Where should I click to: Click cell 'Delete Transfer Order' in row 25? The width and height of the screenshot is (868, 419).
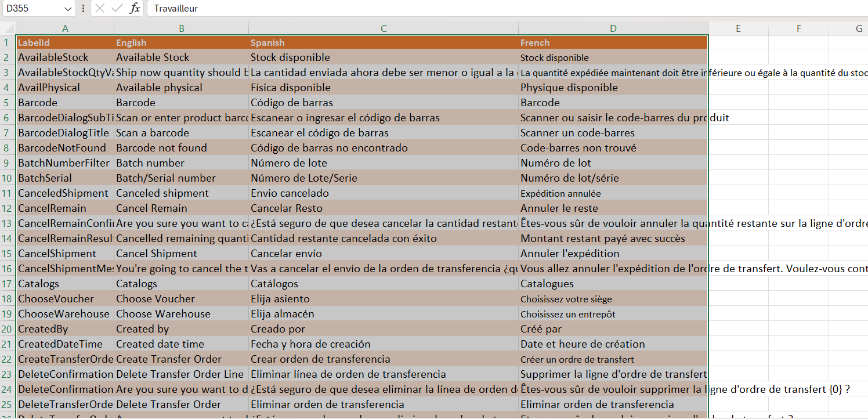(x=182, y=404)
